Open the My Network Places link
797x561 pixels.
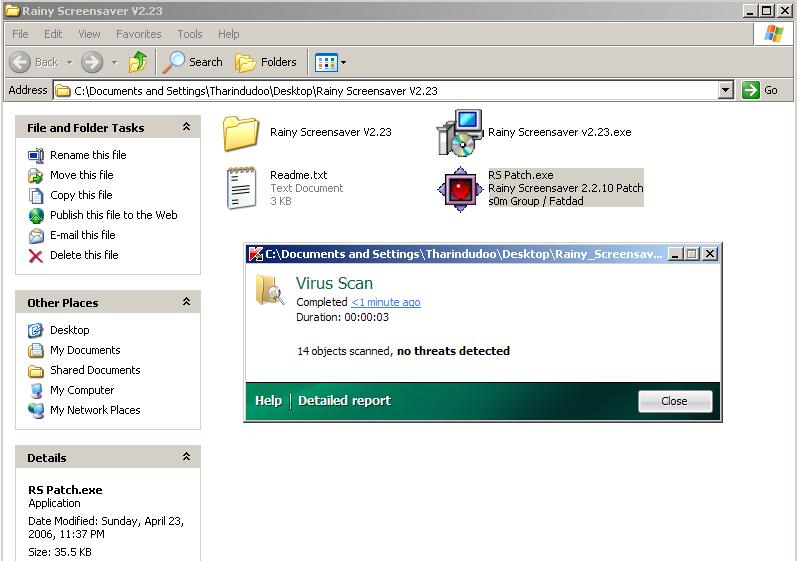tap(95, 410)
